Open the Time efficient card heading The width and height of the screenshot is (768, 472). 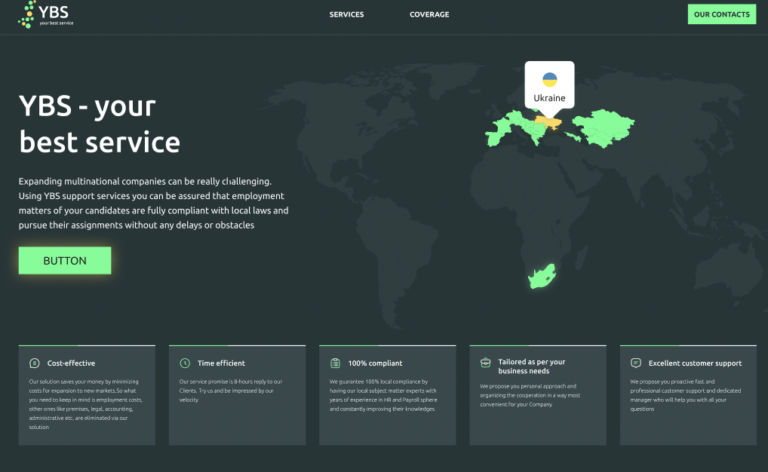(x=221, y=363)
